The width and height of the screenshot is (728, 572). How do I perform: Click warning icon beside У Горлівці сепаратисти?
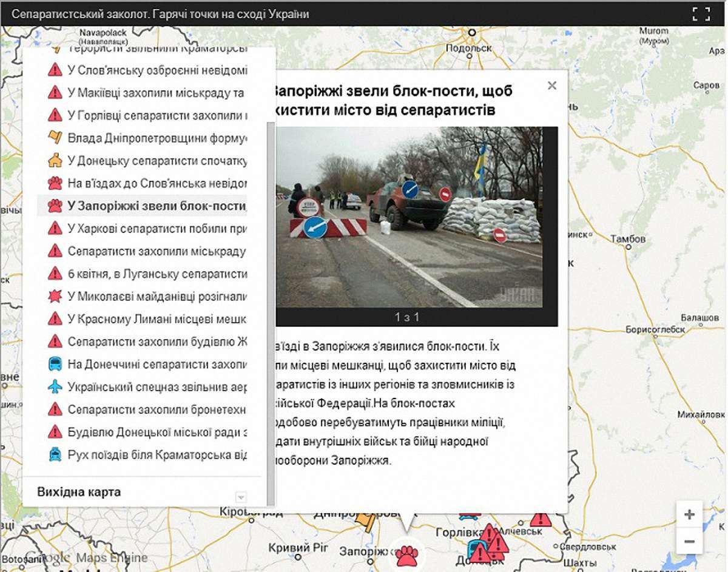(55, 115)
